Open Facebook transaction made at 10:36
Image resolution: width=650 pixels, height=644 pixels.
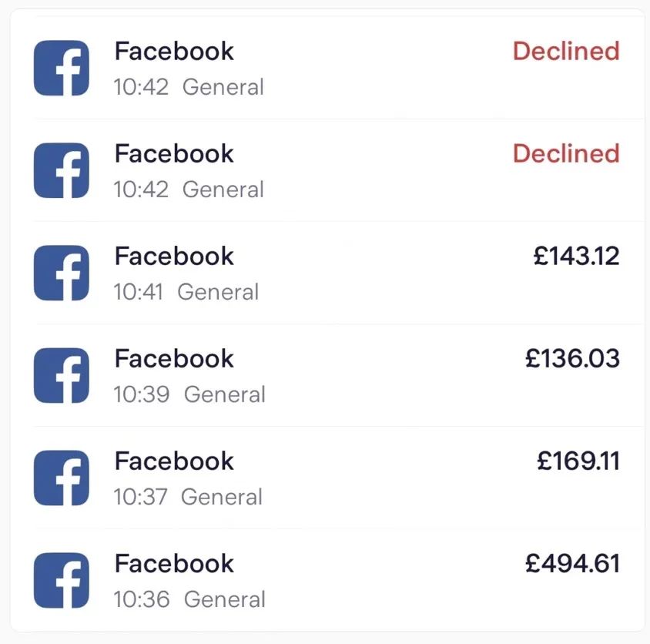pyautogui.click(x=174, y=564)
